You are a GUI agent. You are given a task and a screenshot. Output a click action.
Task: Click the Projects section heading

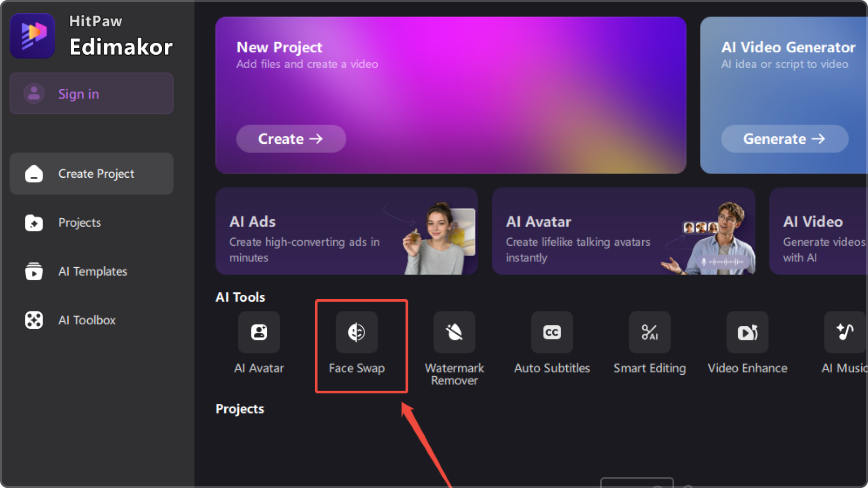point(240,409)
